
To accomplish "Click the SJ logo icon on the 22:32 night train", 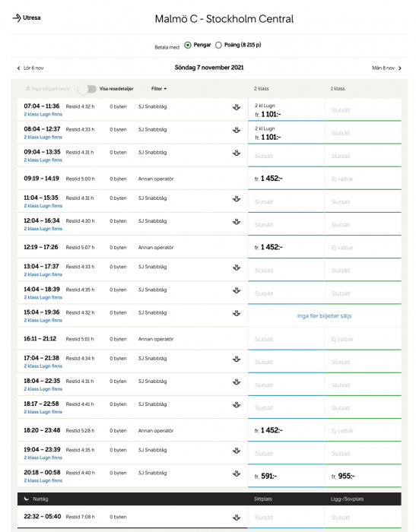I will [237, 518].
